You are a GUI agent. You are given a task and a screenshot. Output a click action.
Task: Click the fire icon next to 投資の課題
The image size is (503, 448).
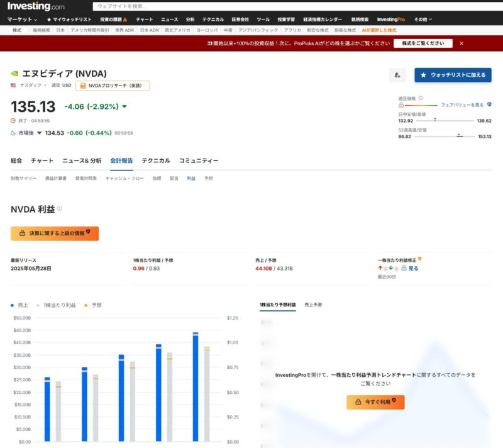point(124,20)
